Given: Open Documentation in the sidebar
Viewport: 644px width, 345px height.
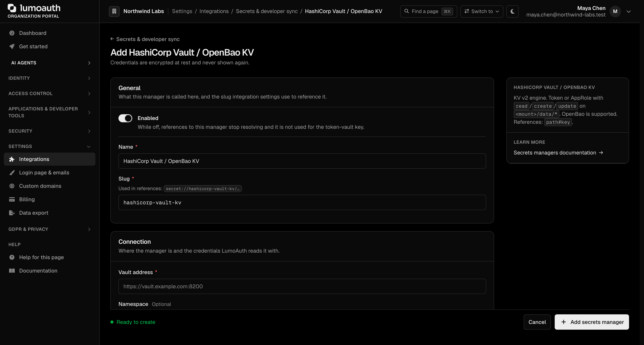Looking at the screenshot, I should click(x=49, y=271).
